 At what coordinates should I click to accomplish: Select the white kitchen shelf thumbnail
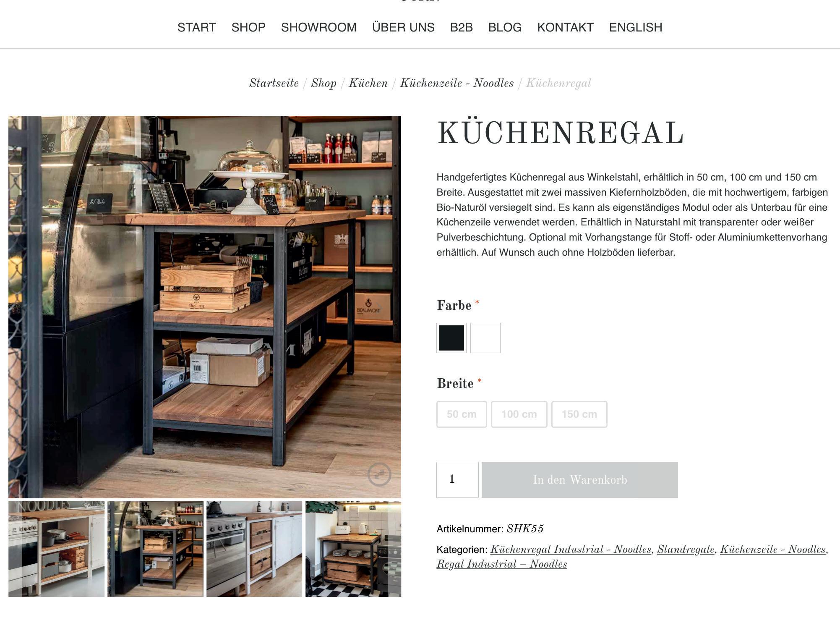pos(57,549)
